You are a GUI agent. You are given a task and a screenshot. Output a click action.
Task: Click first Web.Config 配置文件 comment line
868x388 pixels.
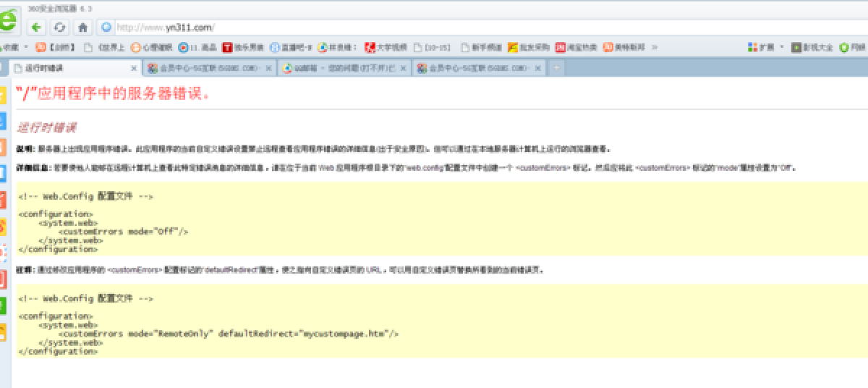tap(85, 196)
